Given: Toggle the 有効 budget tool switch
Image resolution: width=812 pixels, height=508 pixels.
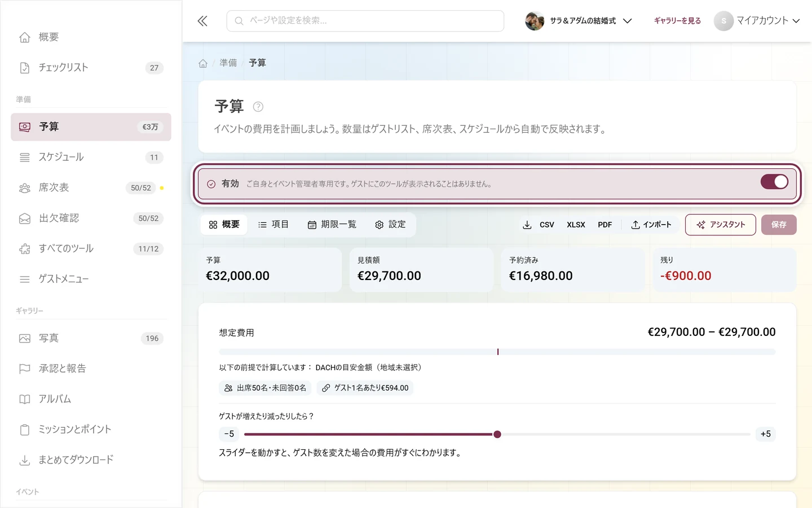Looking at the screenshot, I should pos(774,182).
